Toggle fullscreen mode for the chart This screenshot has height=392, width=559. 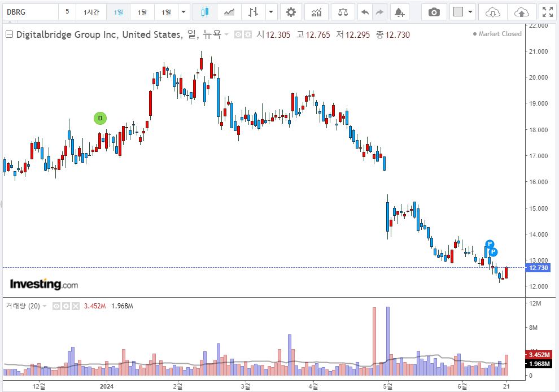[548, 12]
